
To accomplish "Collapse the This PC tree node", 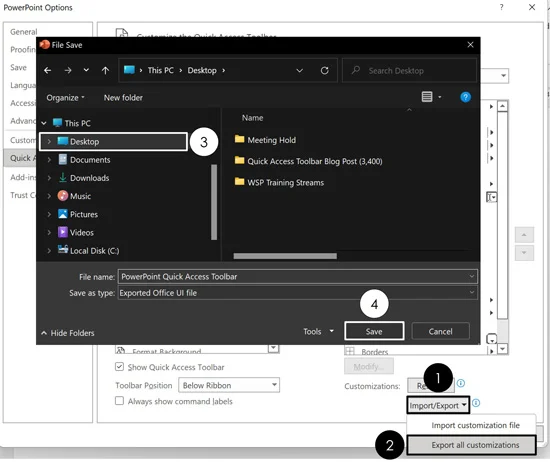I will 44,123.
